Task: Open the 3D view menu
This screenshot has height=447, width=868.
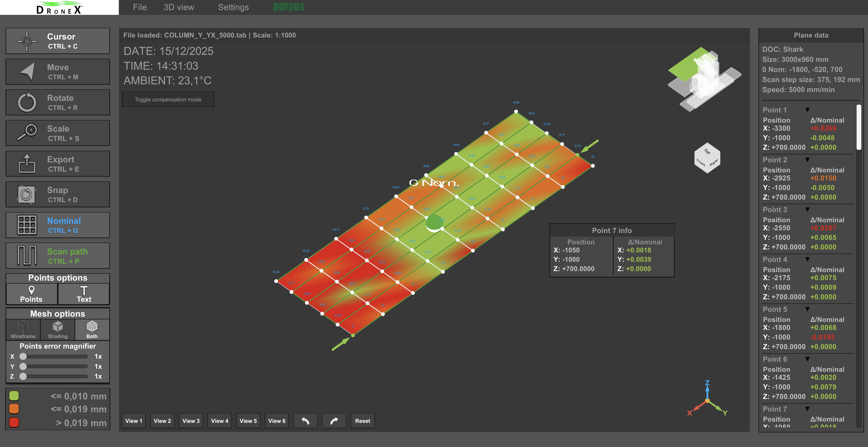Action: click(x=179, y=7)
